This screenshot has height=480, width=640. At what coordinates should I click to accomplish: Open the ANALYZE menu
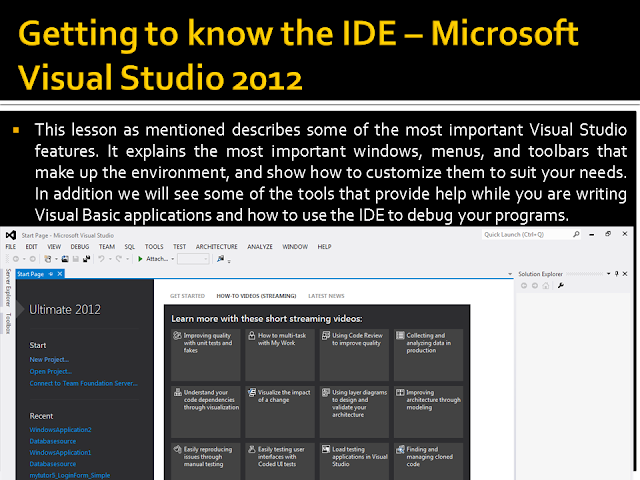(260, 247)
